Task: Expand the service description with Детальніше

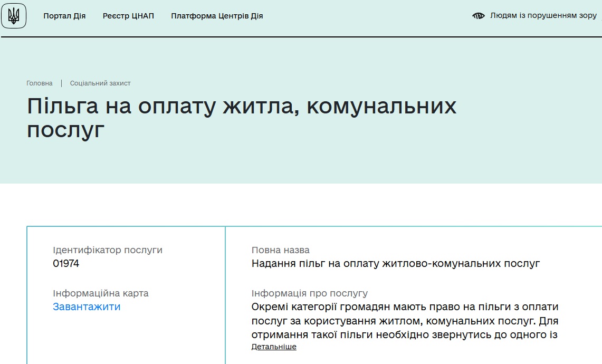Action: point(274,347)
